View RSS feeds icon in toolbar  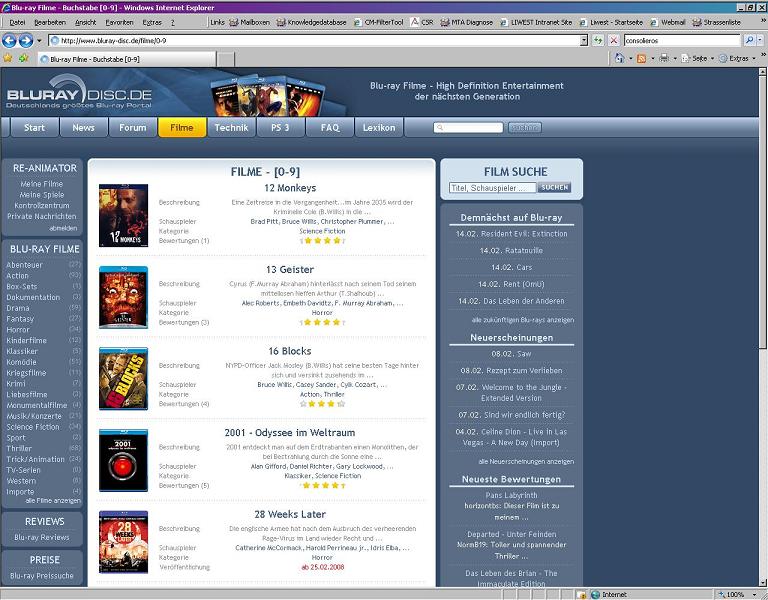(641, 59)
